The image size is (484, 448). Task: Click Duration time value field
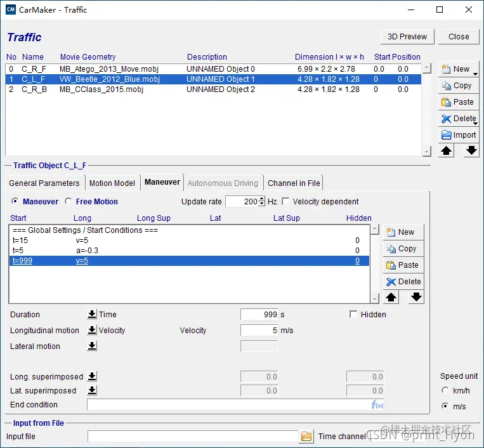[x=259, y=315]
